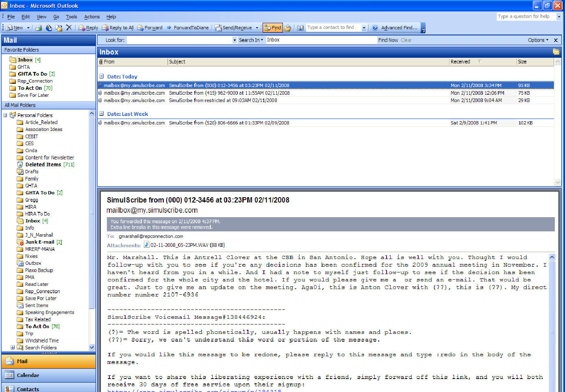Screen dimensions: 565x392
Task: Open Rep_Connection in Favorite Folders
Action: click(30, 81)
